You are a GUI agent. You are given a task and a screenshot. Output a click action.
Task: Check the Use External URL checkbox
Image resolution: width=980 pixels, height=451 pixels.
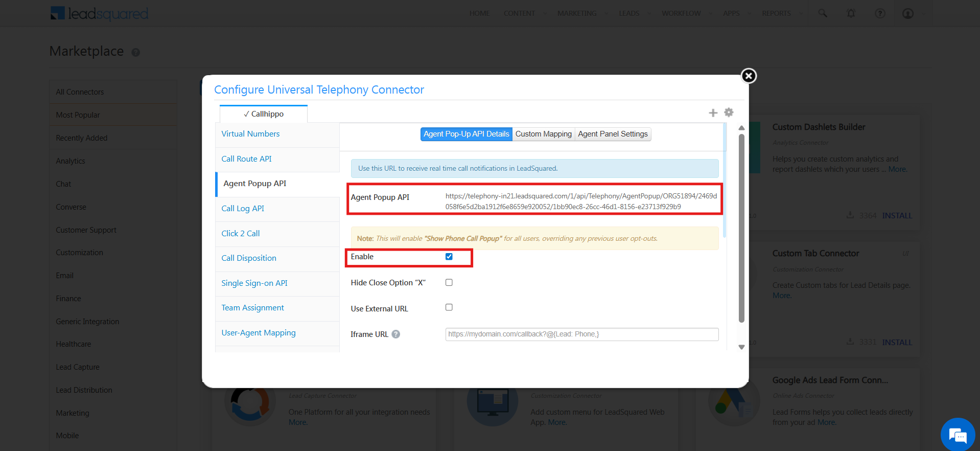pyautogui.click(x=449, y=307)
